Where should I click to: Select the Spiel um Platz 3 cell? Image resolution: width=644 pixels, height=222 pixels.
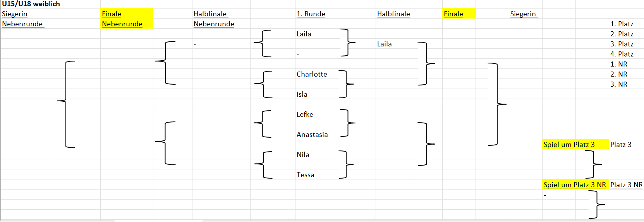pos(575,145)
